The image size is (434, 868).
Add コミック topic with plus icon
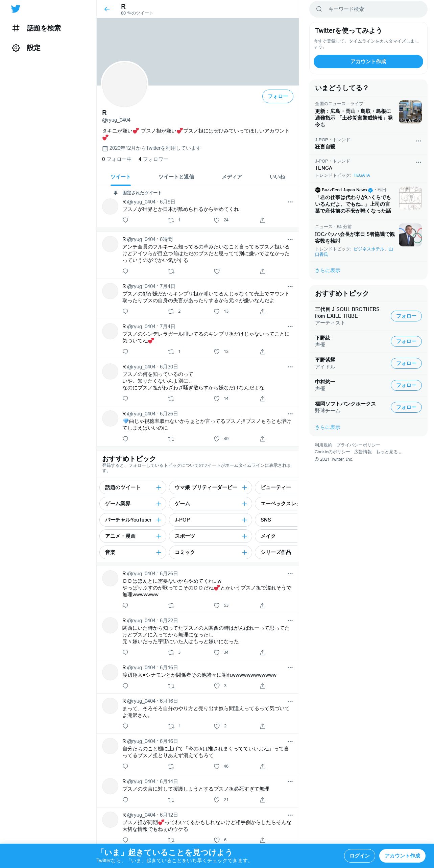pos(244,552)
